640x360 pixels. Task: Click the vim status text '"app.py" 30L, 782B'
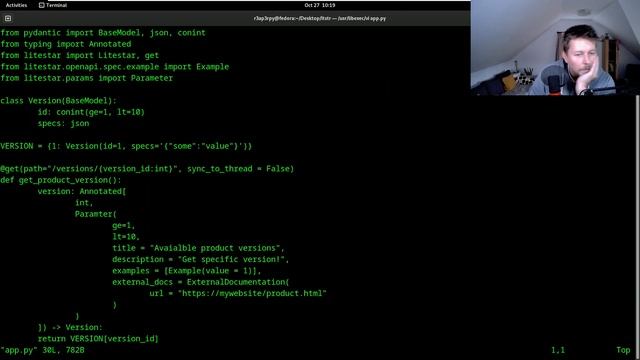[x=42, y=350]
